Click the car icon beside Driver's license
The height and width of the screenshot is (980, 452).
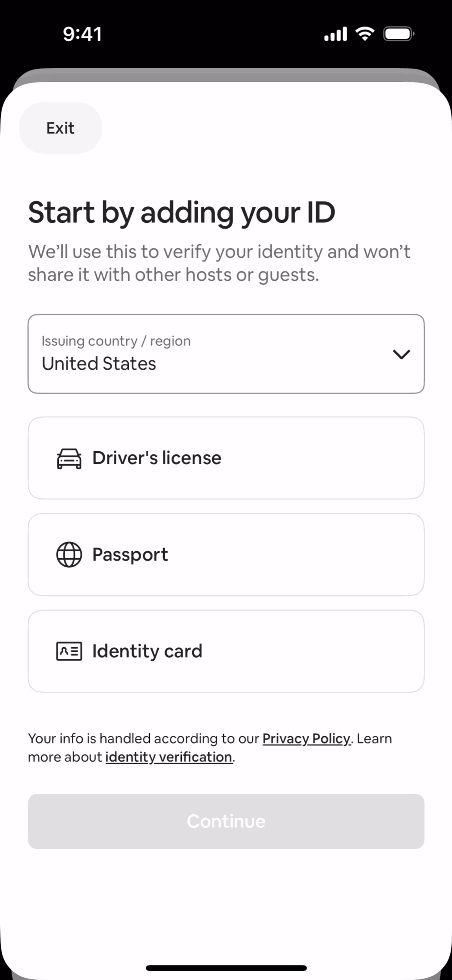pyautogui.click(x=69, y=459)
